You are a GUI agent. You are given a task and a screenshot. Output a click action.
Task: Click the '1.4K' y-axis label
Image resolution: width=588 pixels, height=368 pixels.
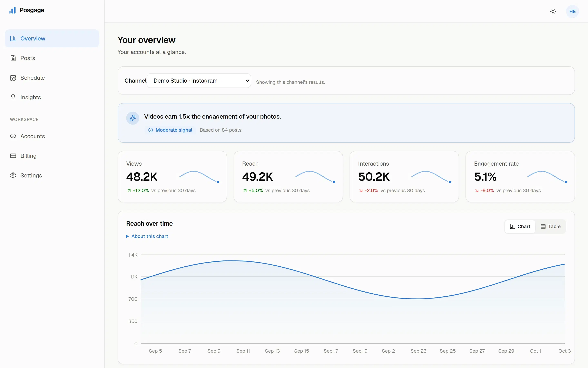coord(133,255)
